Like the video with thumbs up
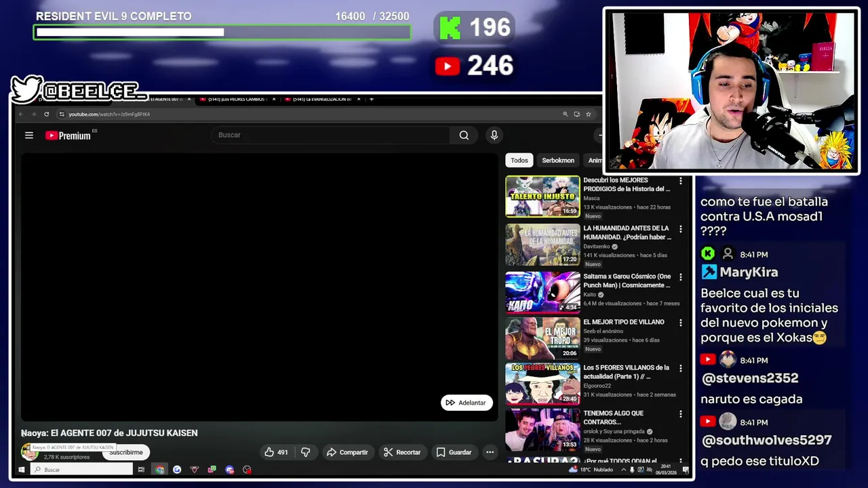The height and width of the screenshot is (488, 868). pos(277,452)
